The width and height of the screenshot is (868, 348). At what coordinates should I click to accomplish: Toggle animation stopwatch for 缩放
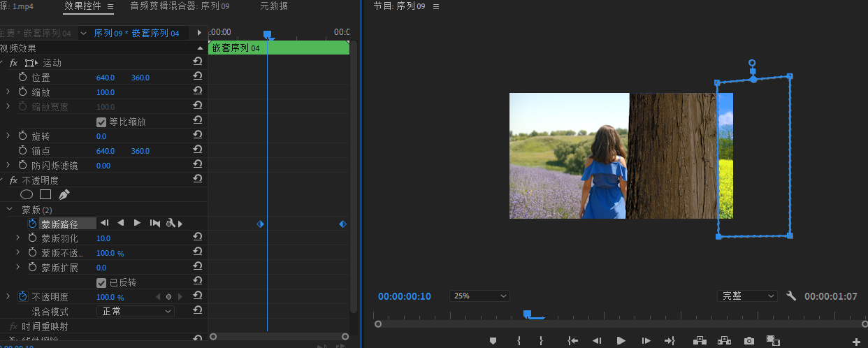point(22,92)
